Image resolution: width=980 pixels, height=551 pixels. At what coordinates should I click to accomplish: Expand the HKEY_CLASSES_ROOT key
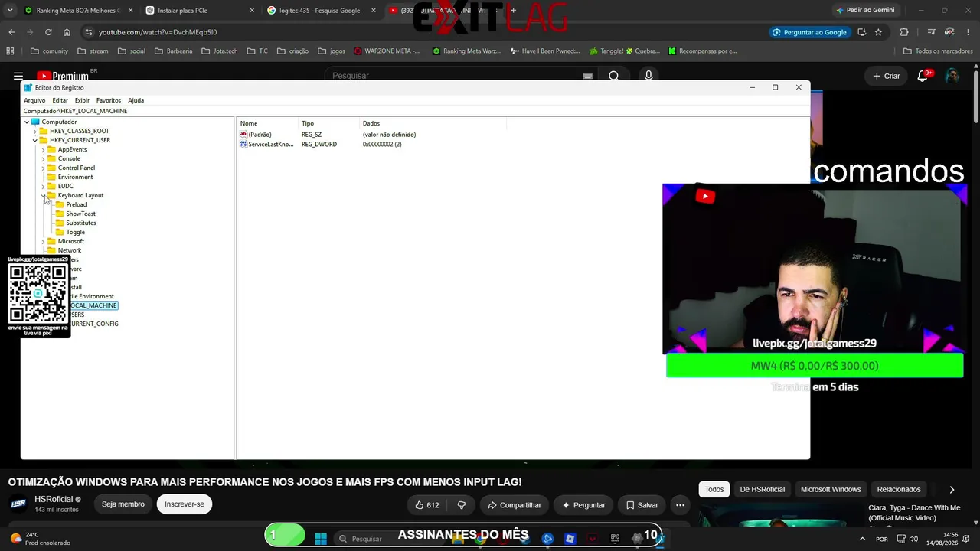coord(35,131)
